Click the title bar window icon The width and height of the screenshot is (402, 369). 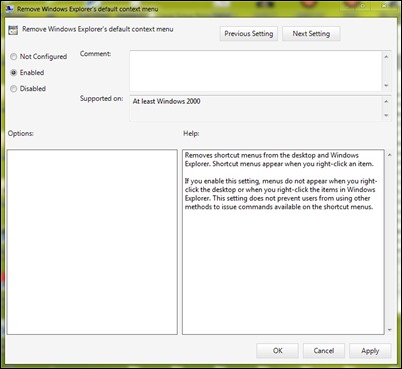click(9, 9)
